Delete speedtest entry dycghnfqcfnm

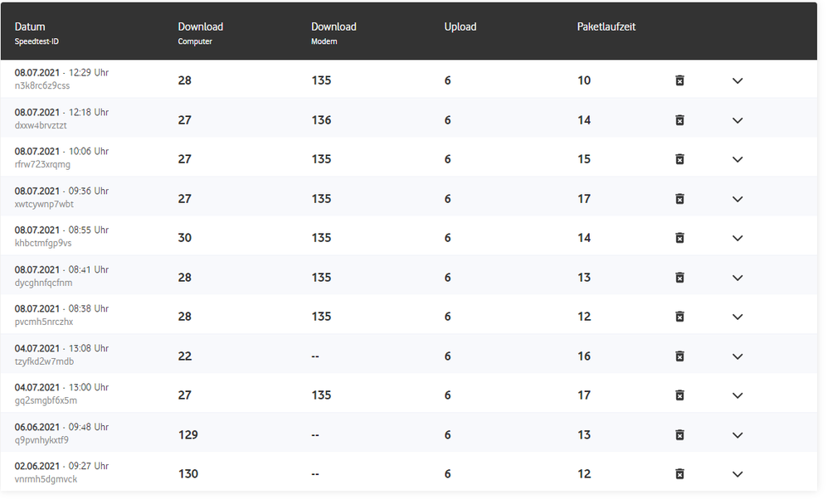(x=679, y=278)
